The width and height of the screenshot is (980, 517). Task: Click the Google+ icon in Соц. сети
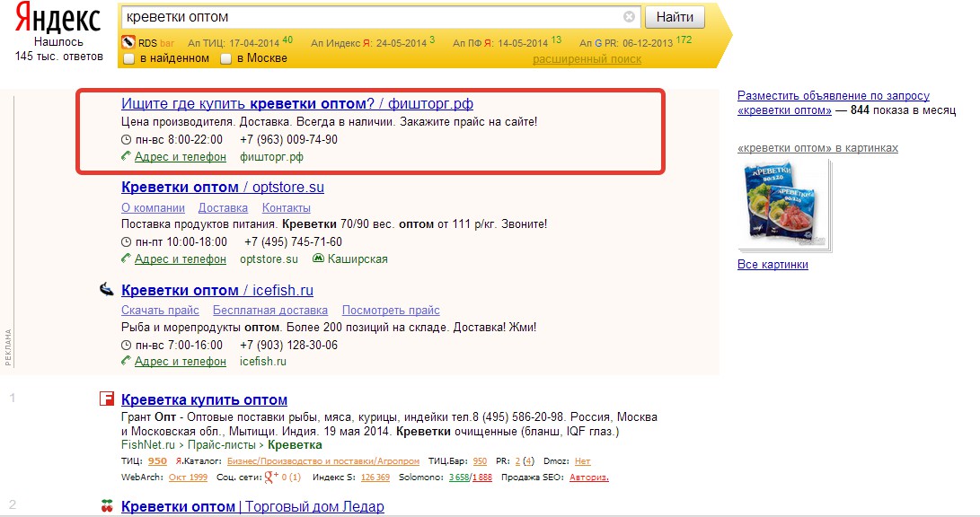click(271, 477)
